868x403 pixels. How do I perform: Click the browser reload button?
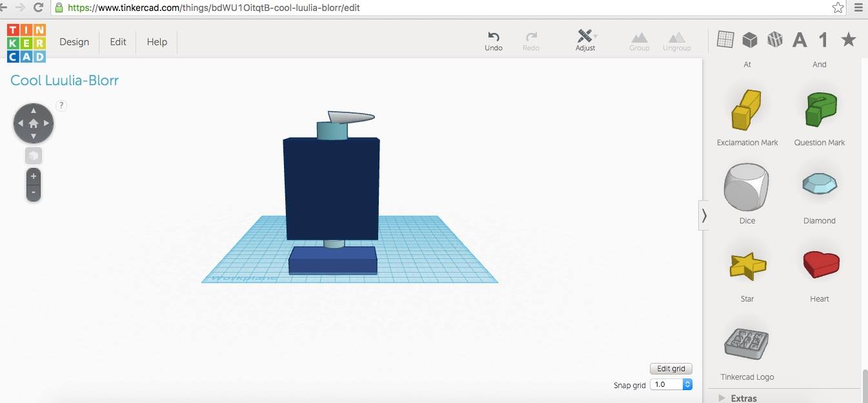(x=39, y=8)
